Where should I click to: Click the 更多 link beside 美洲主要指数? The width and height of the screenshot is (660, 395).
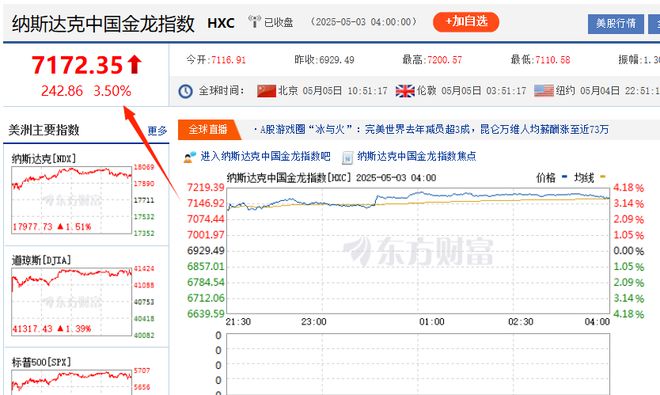click(157, 131)
